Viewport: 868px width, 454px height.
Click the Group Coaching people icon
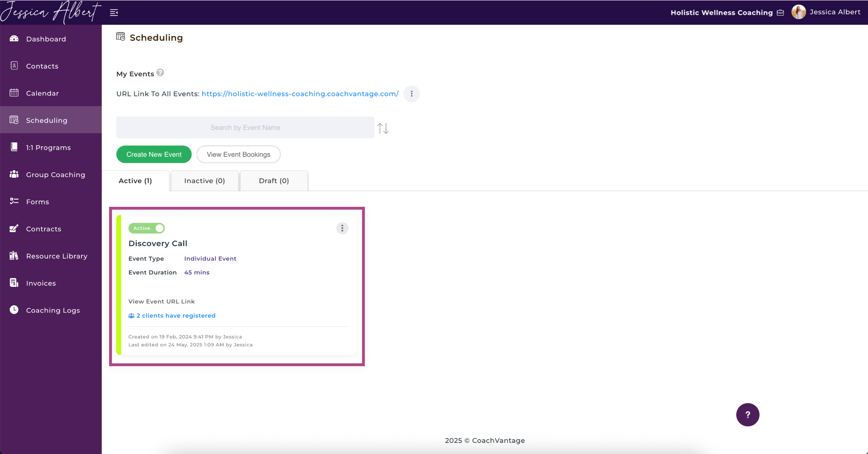[x=14, y=174]
